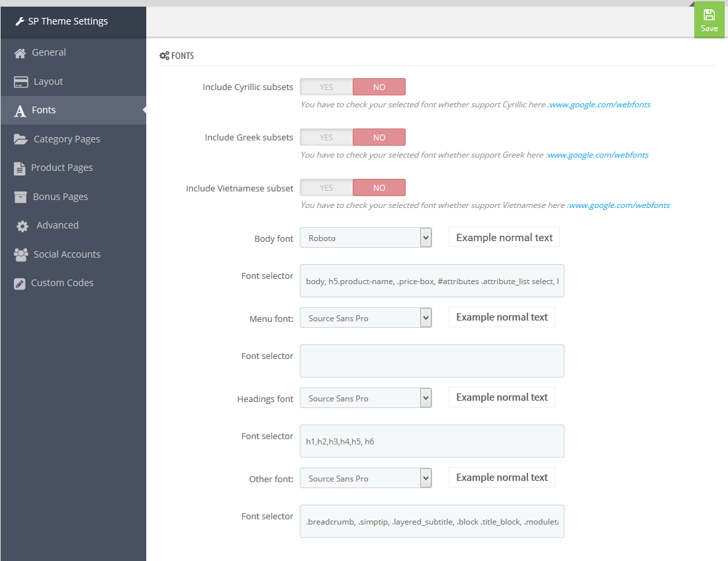
Task: Click the Menu font selector text field
Action: tap(432, 361)
